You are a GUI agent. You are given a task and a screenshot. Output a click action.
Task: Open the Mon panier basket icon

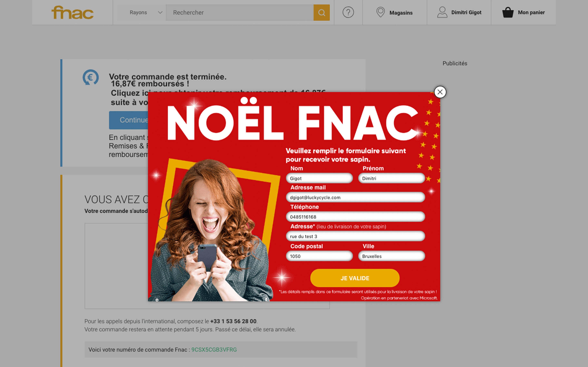508,12
